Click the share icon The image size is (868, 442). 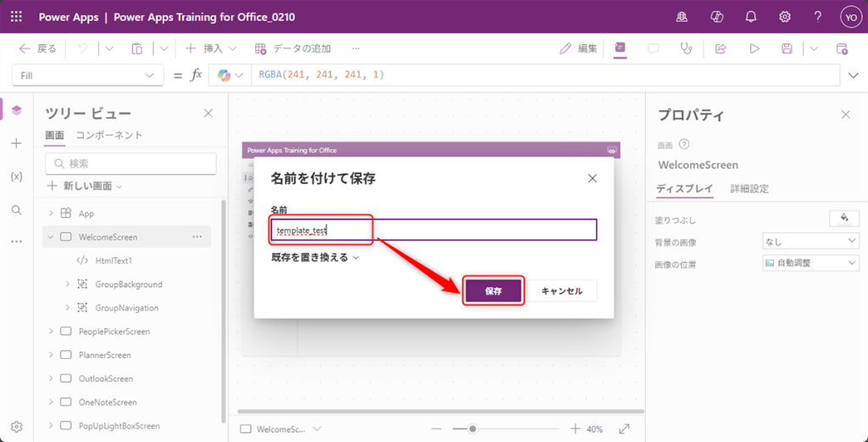pos(721,48)
